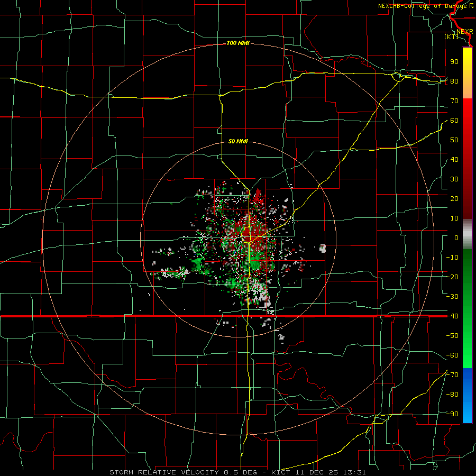Viewport: 476px width, 476px height.
Task: Select the 70 value on the velocity scale
Action: click(x=454, y=101)
